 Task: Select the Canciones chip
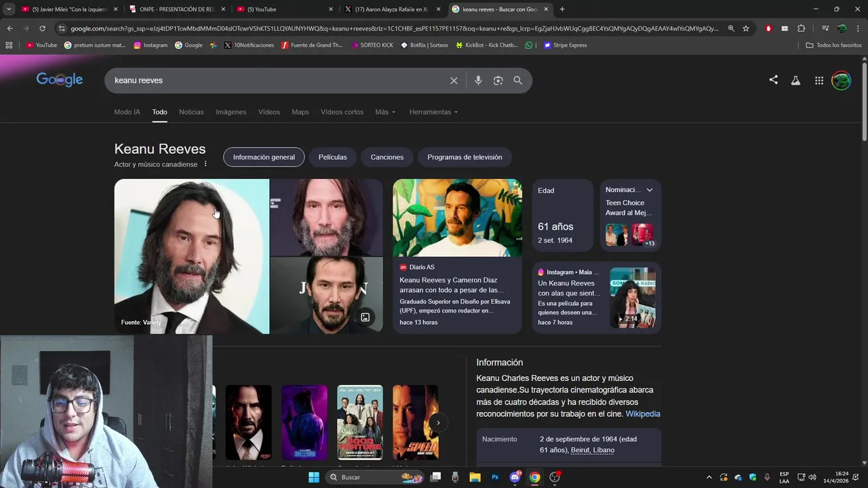(x=387, y=157)
